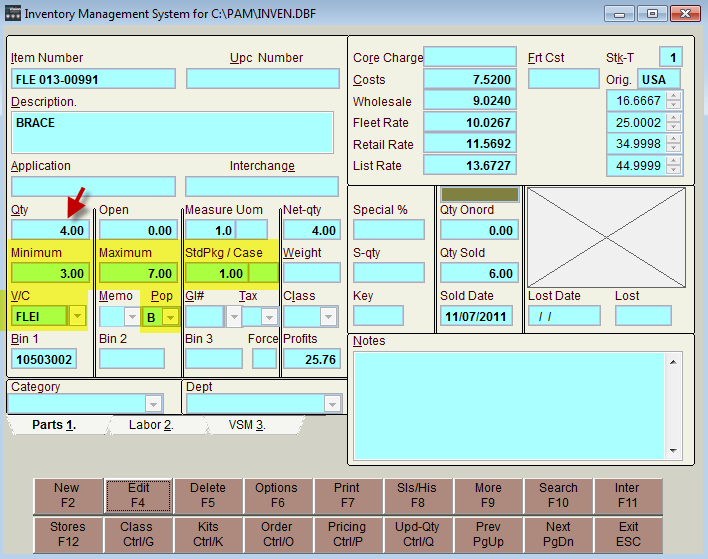Increase the 34.9998 markup spinner
The height and width of the screenshot is (559, 708).
[x=673, y=139]
